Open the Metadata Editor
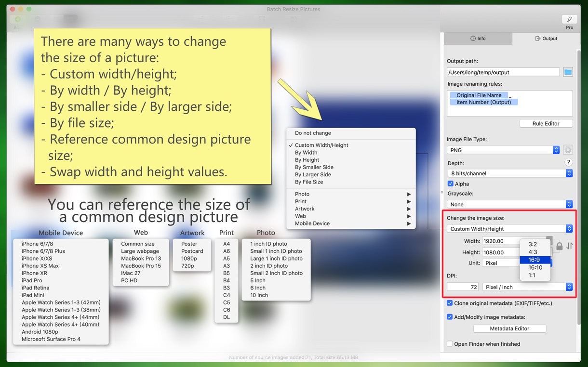Viewport: 588px width, 367px height. 509,328
